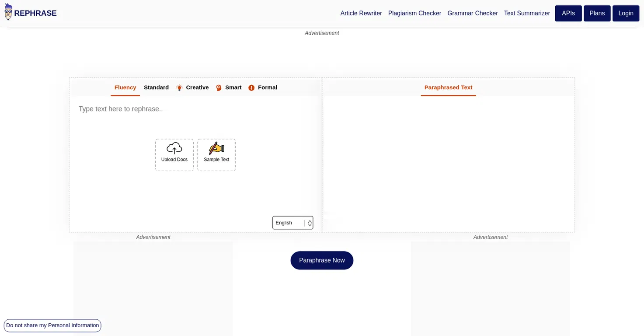Screen dimensions: 644x336
Task: Select the Fluency mode tab
Action: (125, 87)
